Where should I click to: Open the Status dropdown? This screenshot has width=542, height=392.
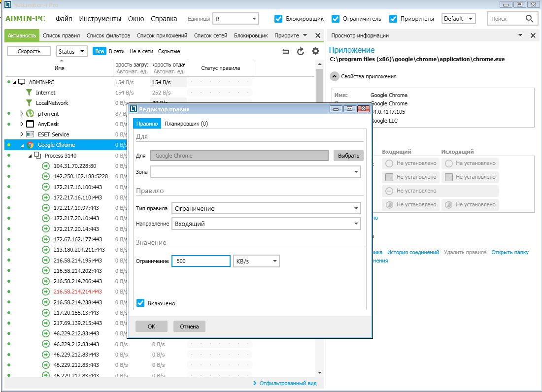tap(71, 51)
